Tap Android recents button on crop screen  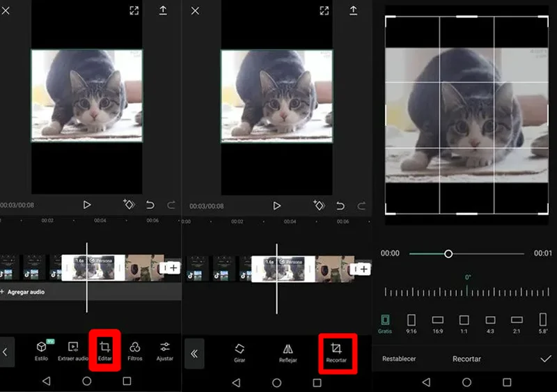tap(508, 382)
